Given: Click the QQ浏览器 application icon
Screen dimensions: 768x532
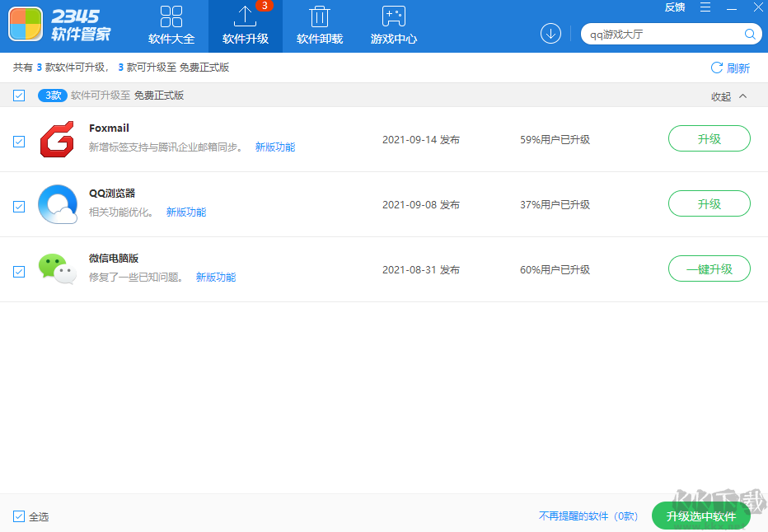Looking at the screenshot, I should [57, 205].
